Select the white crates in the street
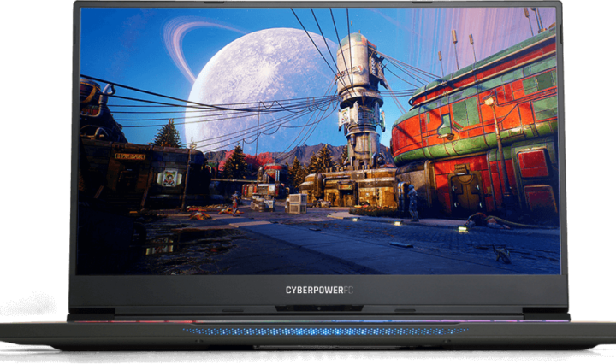The height and width of the screenshot is (364, 616). (x=296, y=203)
